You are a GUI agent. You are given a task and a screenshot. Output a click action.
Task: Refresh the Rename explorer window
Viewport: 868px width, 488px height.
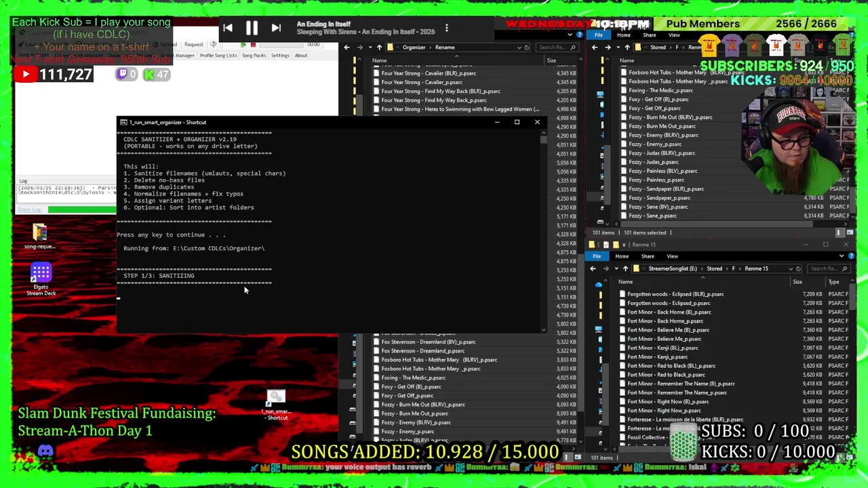[x=527, y=47]
